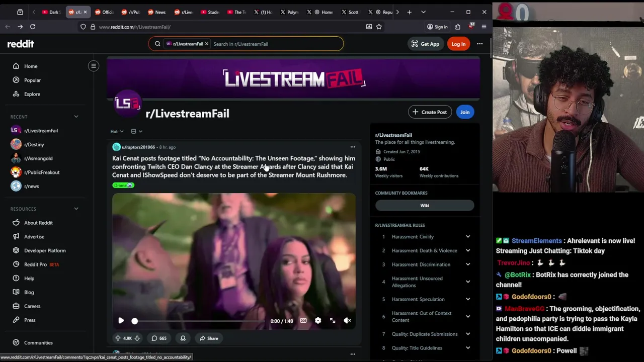The image size is (644, 362).
Task: Click the Get App button
Action: pyautogui.click(x=425, y=44)
